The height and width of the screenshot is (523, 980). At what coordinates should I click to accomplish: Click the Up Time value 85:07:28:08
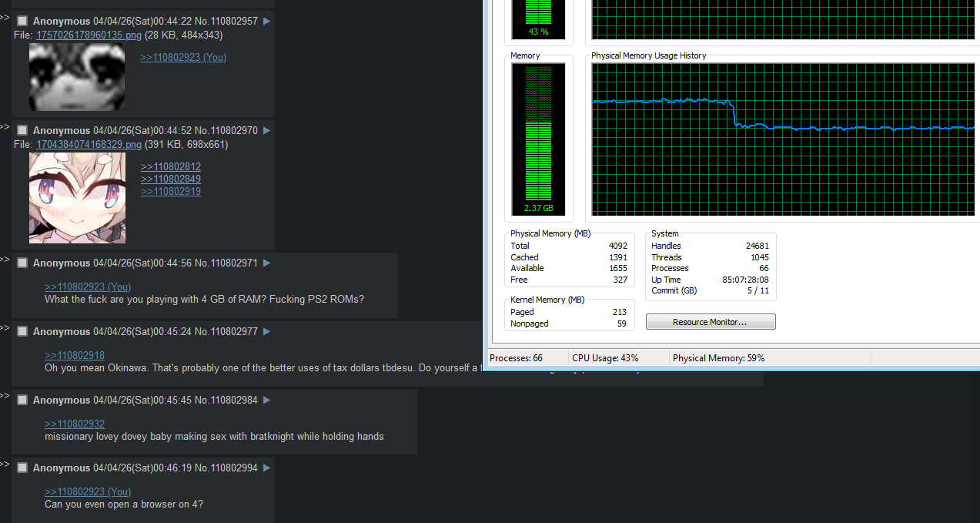pyautogui.click(x=745, y=280)
